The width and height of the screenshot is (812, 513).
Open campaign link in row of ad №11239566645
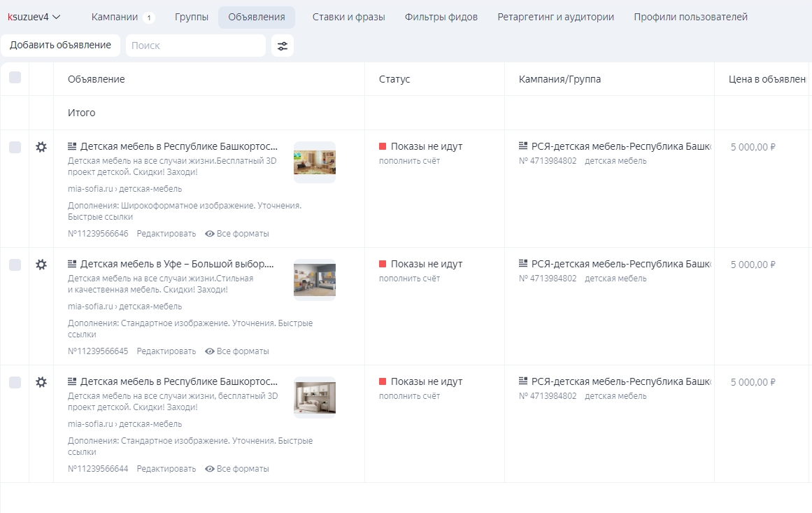tap(621, 265)
